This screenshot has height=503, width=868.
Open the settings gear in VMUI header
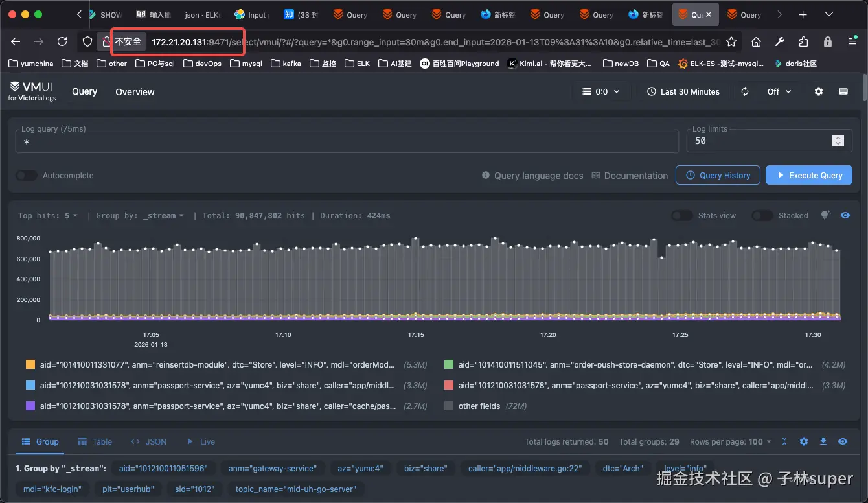click(x=819, y=91)
